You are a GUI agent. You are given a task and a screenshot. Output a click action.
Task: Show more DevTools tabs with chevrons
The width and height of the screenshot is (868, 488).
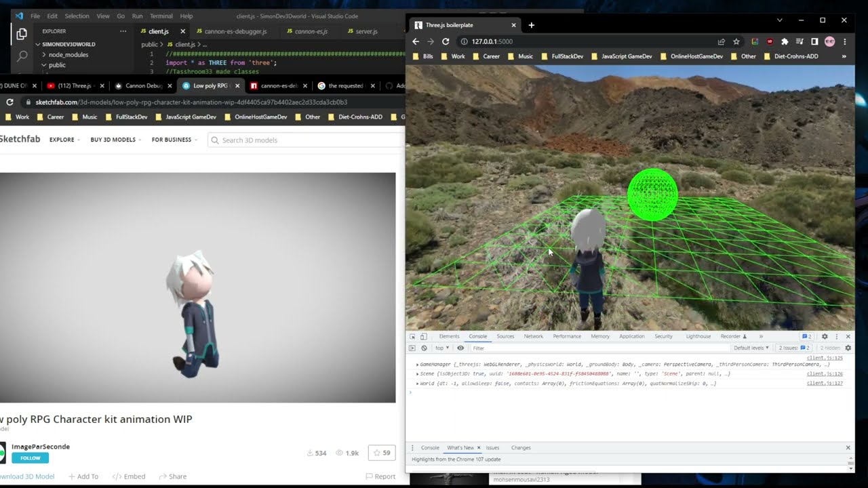pyautogui.click(x=761, y=336)
